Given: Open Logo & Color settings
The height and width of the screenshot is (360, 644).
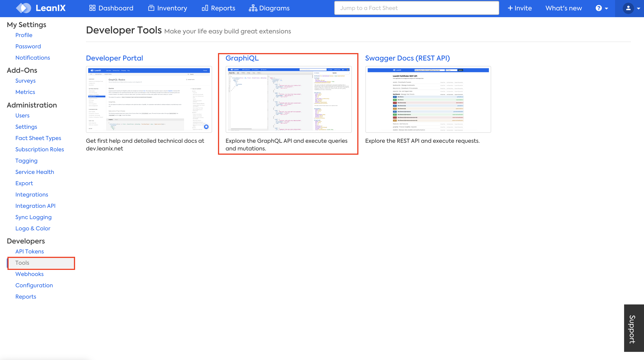Looking at the screenshot, I should pos(33,228).
